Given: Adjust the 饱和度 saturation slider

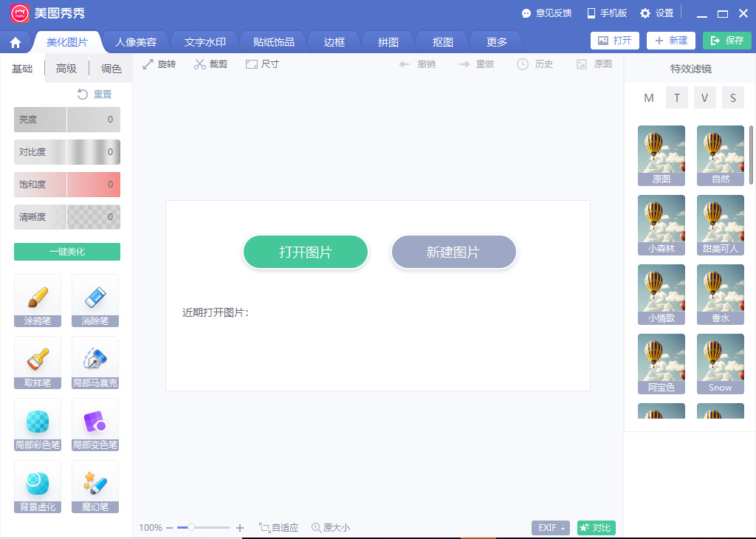Looking at the screenshot, I should (67, 185).
